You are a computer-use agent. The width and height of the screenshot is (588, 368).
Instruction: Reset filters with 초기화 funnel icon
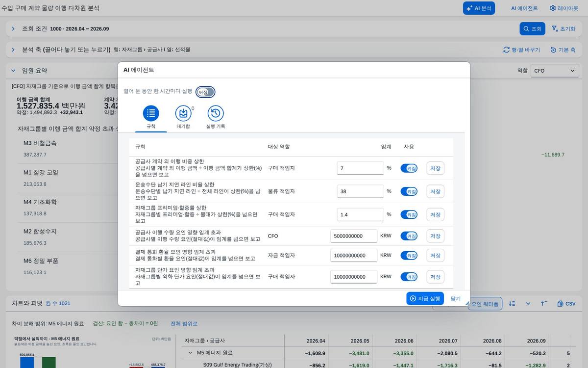tap(563, 29)
